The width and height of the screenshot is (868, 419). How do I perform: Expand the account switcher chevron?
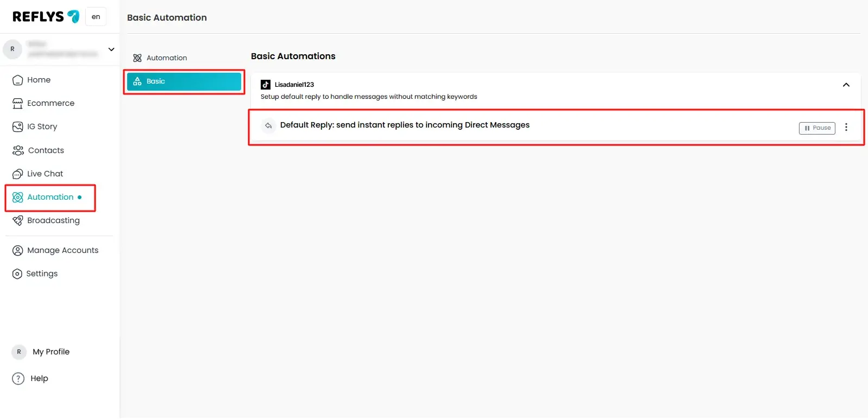[x=111, y=49]
